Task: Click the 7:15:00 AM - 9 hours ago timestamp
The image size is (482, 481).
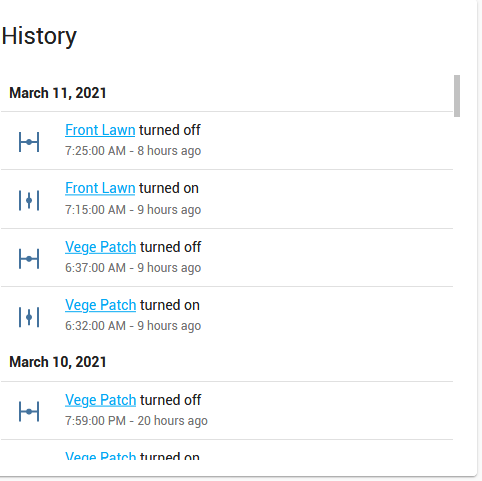Action: pyautogui.click(x=133, y=210)
